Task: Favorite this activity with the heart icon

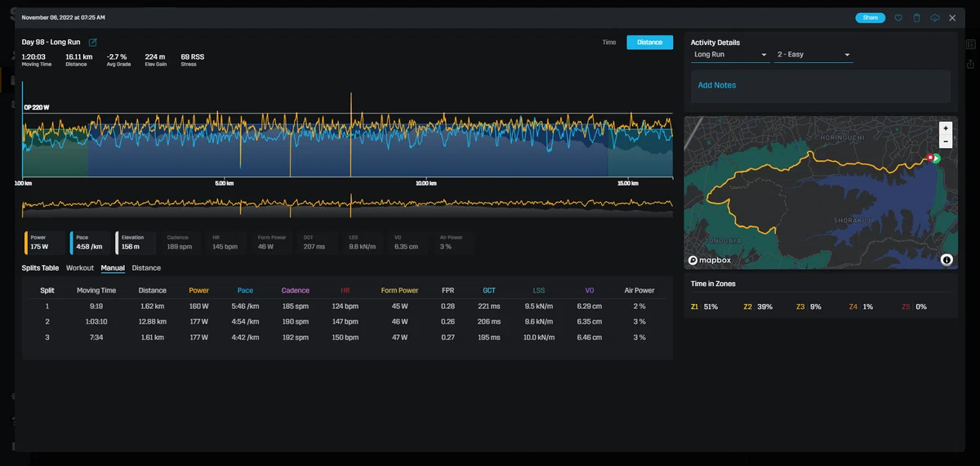Action: pos(898,17)
